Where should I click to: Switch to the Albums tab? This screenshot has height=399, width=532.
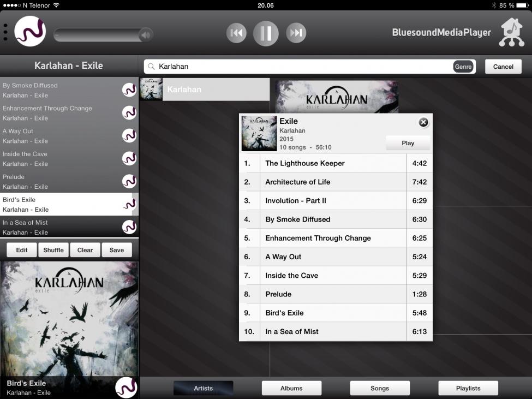click(x=291, y=388)
